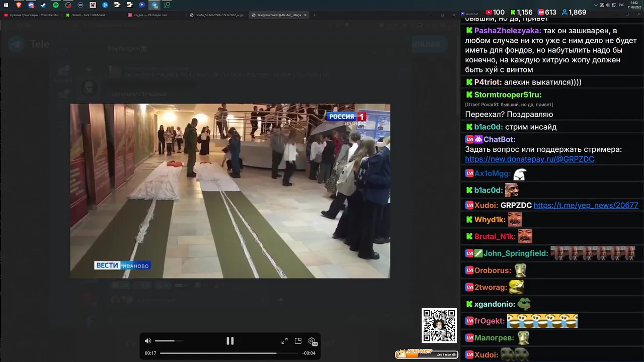644x362 pixels.
Task: Click the total viewers count 1,869
Action: 574,12
